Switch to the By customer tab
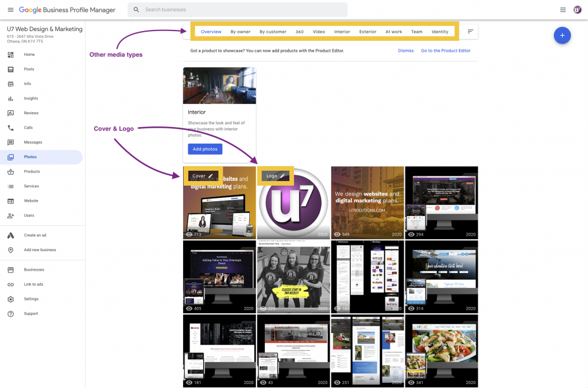Image resolution: width=588 pixels, height=388 pixels. [x=273, y=32]
